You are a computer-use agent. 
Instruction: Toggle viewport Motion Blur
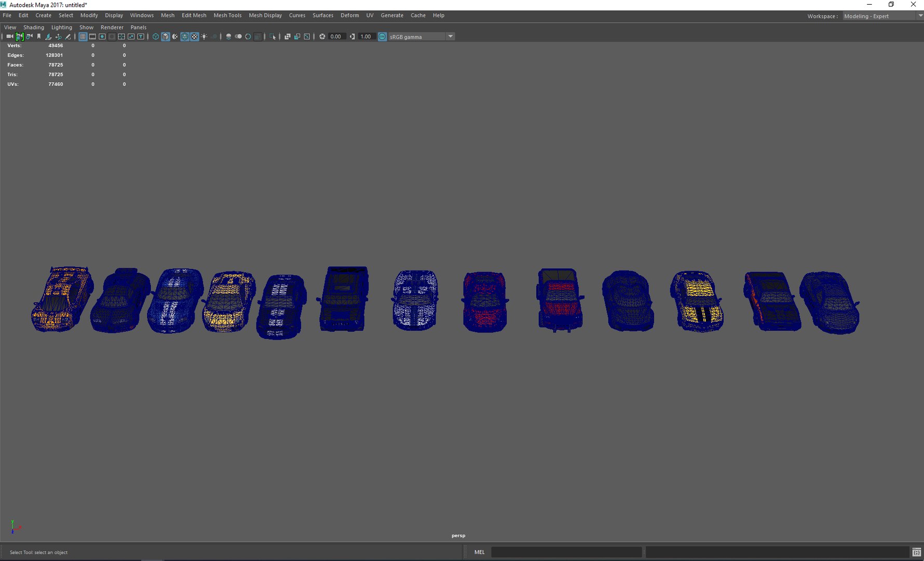pyautogui.click(x=238, y=36)
